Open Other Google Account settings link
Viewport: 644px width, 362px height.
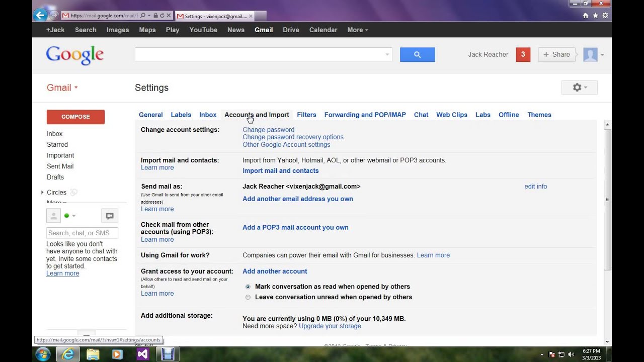[x=286, y=144]
